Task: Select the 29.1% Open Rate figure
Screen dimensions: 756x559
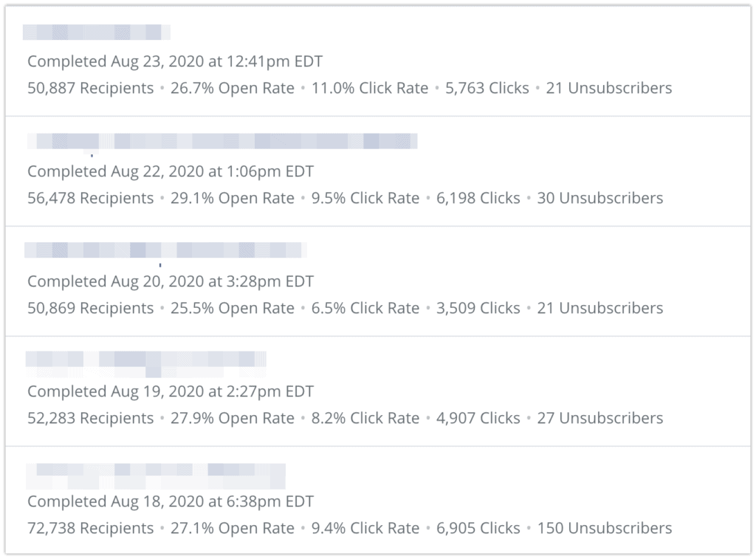Action: click(x=232, y=198)
